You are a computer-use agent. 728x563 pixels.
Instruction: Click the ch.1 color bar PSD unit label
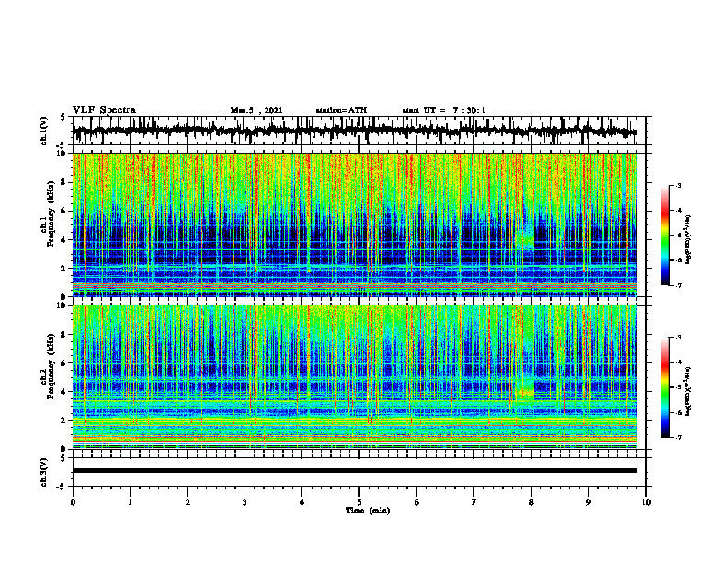[688, 240]
